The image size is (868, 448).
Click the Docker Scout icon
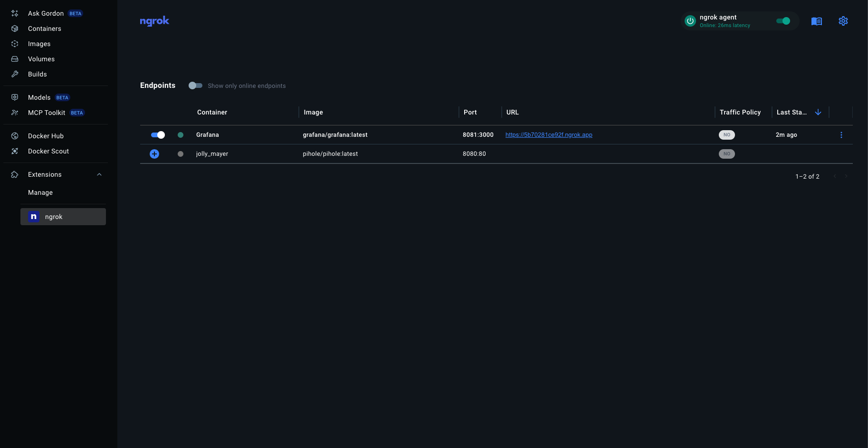click(x=15, y=151)
